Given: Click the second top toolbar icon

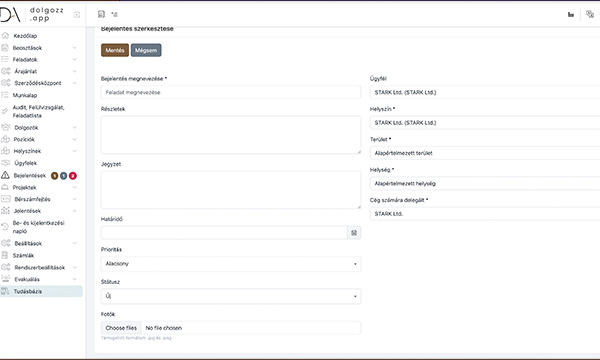Looking at the screenshot, I should (x=114, y=14).
